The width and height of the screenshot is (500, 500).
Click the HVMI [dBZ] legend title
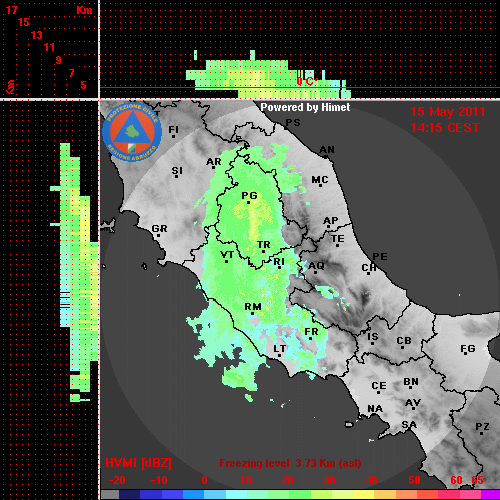point(138,463)
